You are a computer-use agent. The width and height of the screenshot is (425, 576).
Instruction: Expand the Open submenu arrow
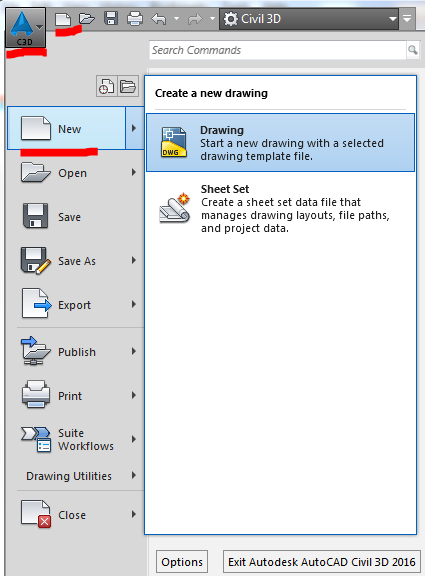[134, 172]
